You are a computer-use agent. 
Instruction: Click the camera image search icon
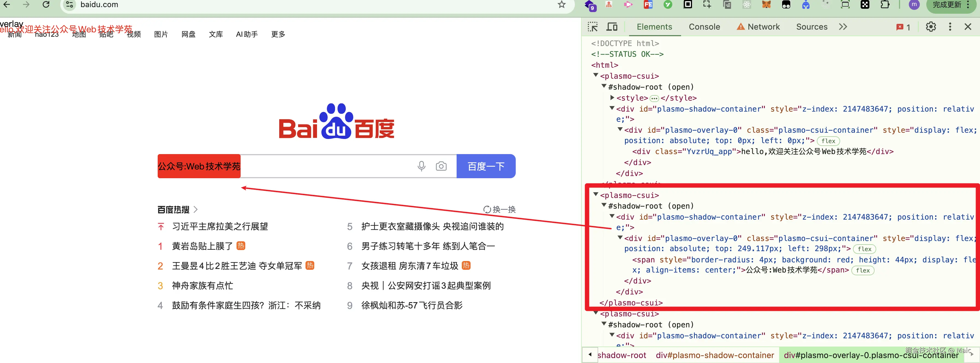pyautogui.click(x=441, y=166)
